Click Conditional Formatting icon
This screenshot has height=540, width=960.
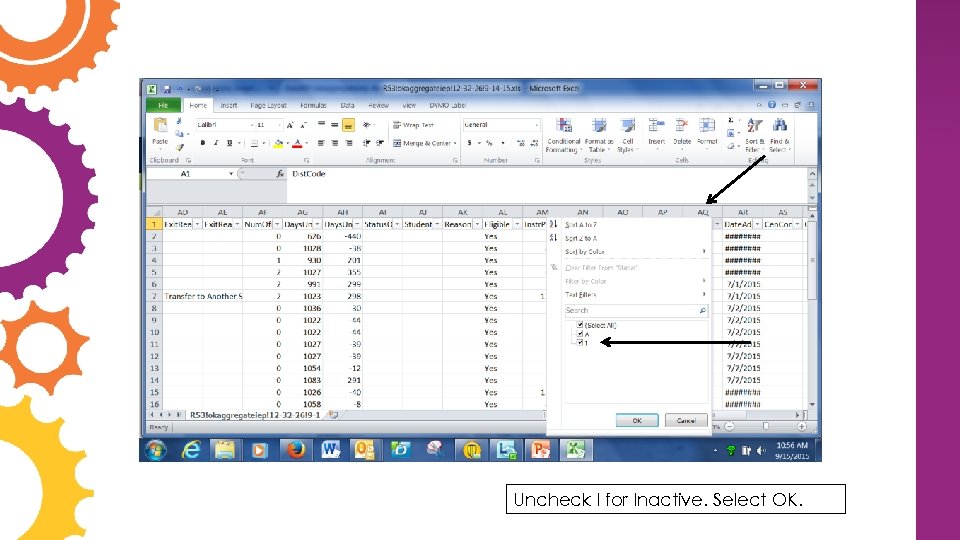click(563, 127)
